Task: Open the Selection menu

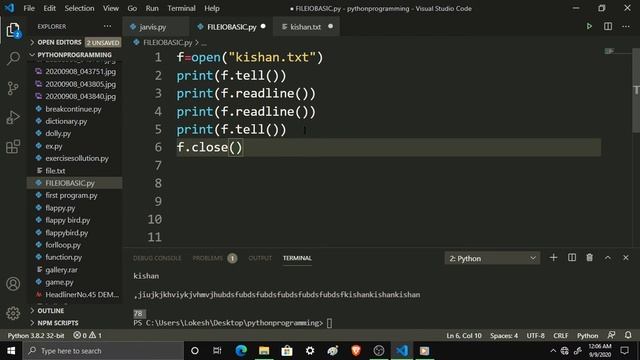Action: click(79, 8)
